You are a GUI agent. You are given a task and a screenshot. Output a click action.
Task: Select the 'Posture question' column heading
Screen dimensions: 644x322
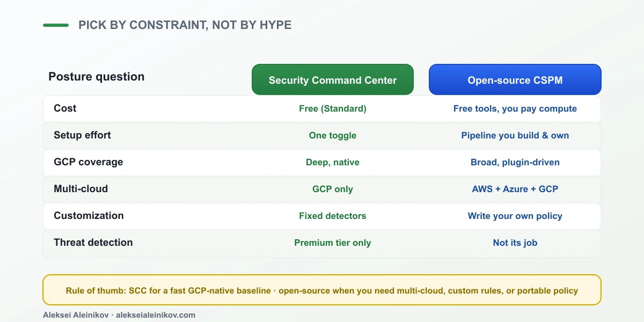click(x=97, y=77)
